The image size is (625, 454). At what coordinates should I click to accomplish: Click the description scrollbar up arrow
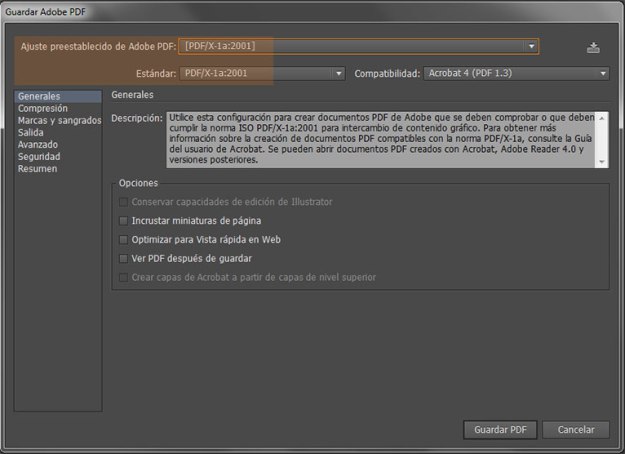[x=602, y=118]
